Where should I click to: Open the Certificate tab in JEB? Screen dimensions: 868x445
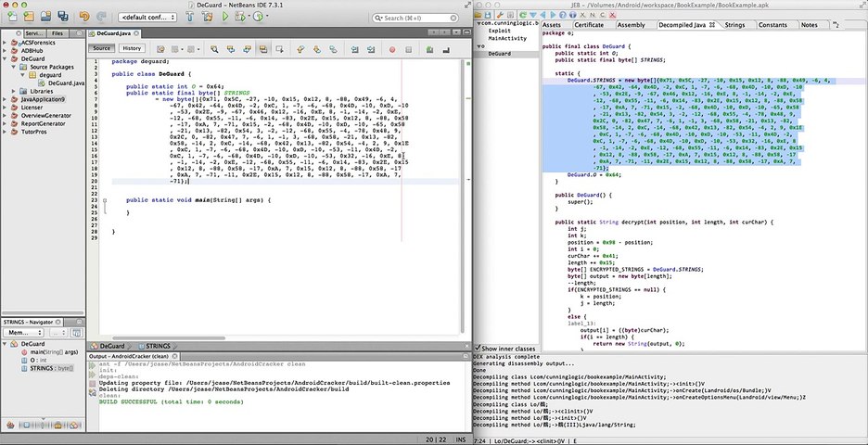[589, 25]
